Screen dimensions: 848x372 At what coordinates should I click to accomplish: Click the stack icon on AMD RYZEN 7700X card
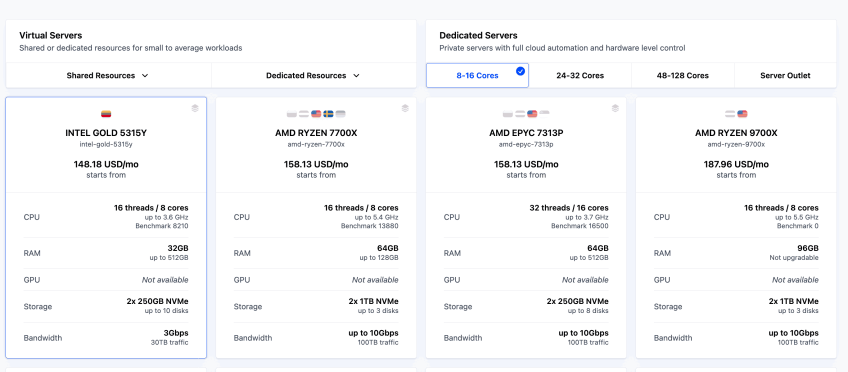pyautogui.click(x=405, y=108)
